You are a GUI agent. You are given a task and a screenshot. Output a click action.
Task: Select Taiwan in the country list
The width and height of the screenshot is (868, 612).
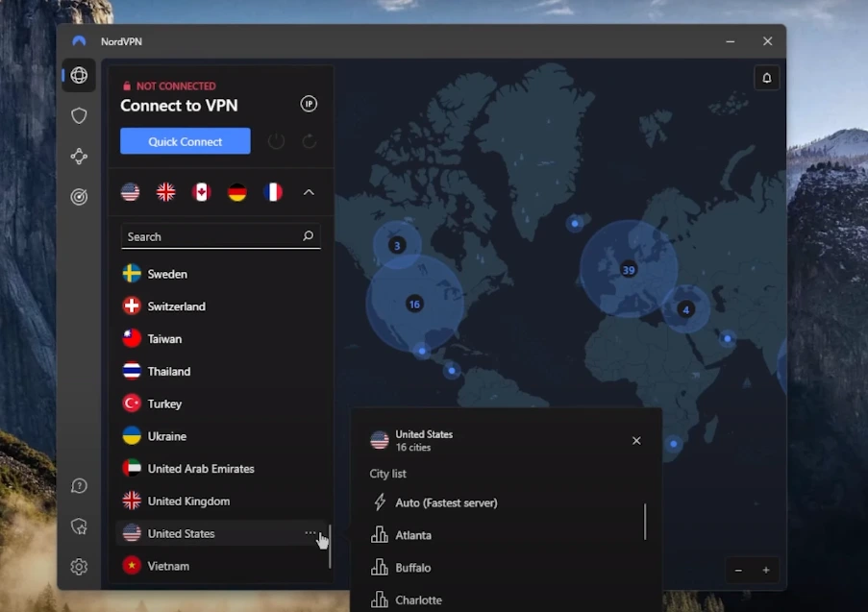[x=220, y=338]
